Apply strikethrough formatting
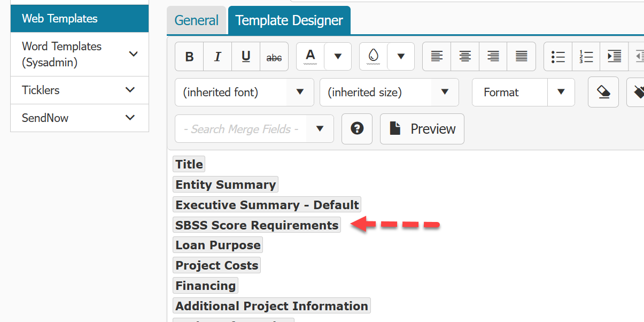 click(x=274, y=57)
